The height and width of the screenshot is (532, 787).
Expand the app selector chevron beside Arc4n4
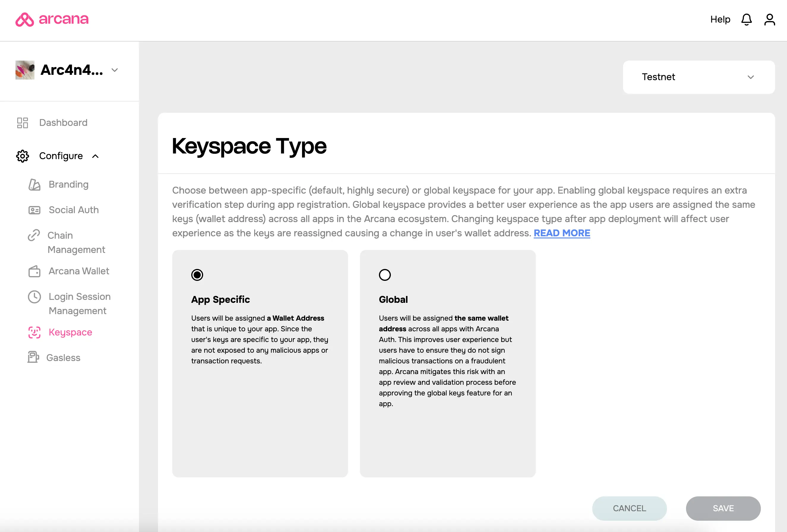[x=115, y=70]
